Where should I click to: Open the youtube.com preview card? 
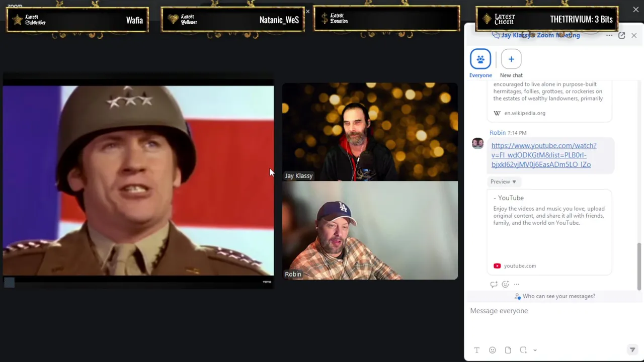point(549,232)
